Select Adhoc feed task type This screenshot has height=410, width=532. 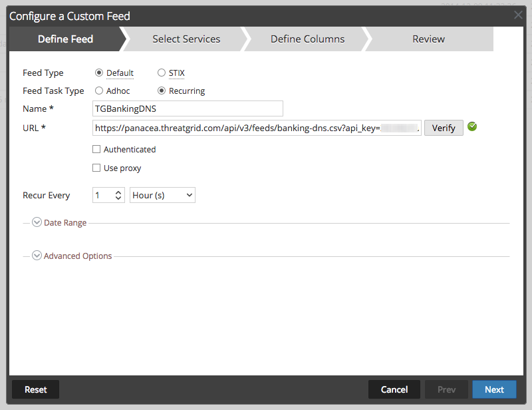click(99, 91)
